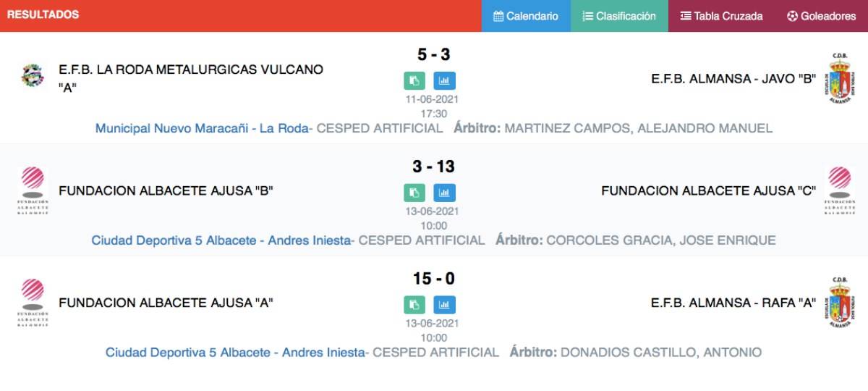868x391 pixels.
Task: Click the Fundacion Albacete Ajusa "B" logo
Action: 33,191
